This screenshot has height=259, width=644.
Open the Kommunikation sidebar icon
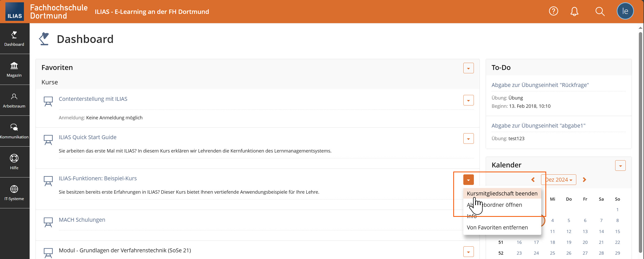[x=14, y=131]
